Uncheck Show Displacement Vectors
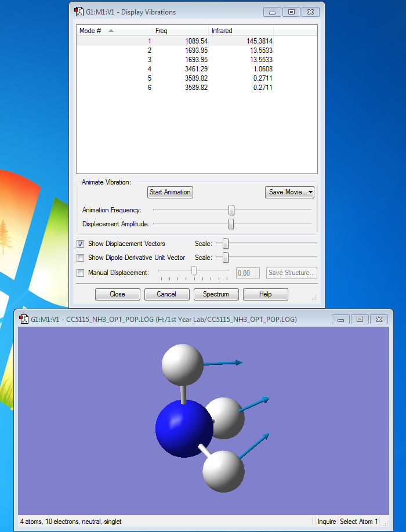The height and width of the screenshot is (532, 406). pos(81,244)
